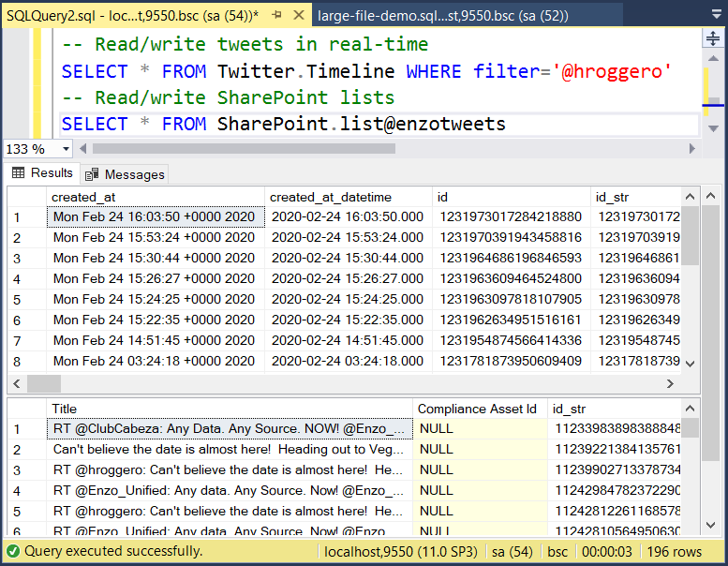Select the Compliance Asset Id column header
728x566 pixels.
480,409
